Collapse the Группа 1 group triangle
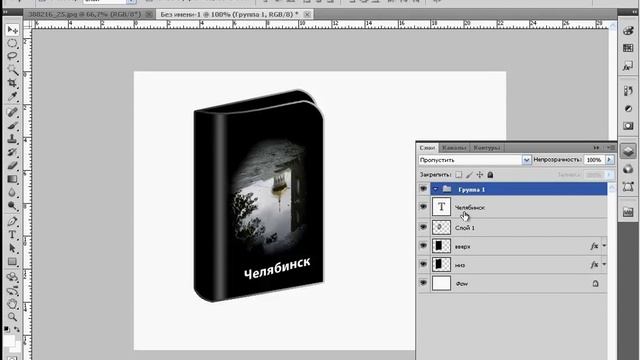 coord(435,189)
